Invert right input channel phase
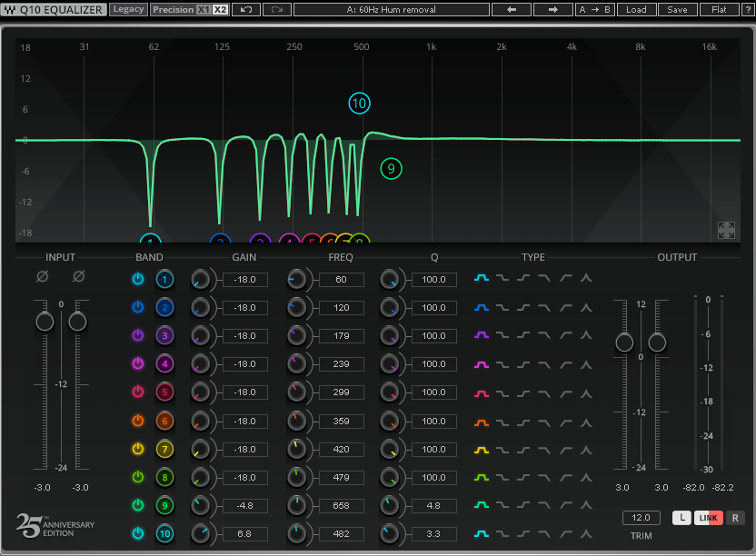The image size is (756, 556). click(x=78, y=276)
